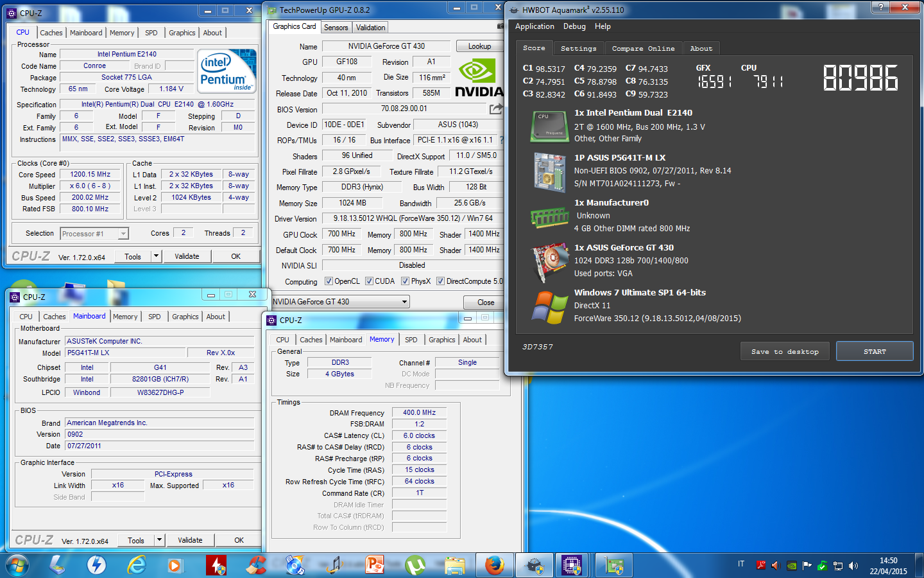Click the green RAM stick icon in Aquamark

point(549,217)
